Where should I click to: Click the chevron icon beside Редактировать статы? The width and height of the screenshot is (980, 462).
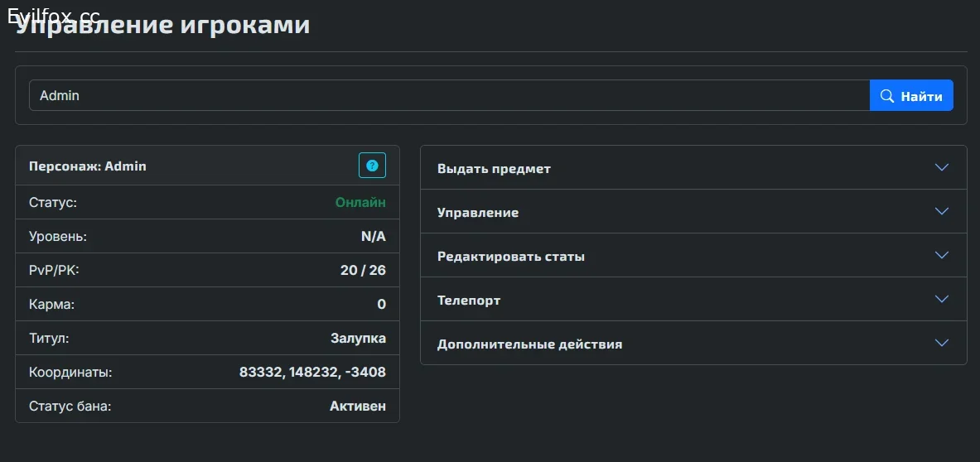click(942, 255)
